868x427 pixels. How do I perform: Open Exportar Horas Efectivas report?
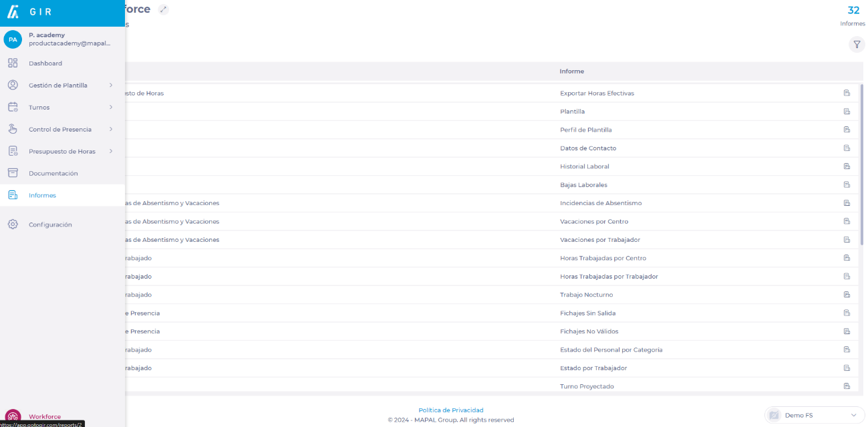597,93
